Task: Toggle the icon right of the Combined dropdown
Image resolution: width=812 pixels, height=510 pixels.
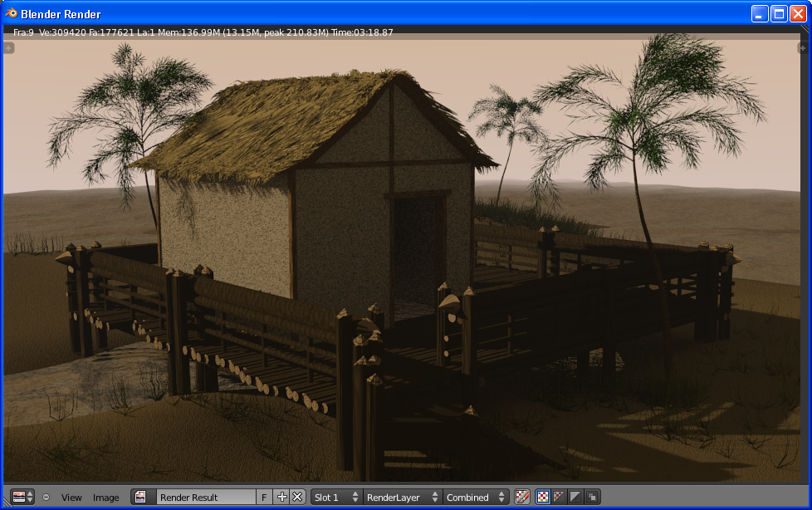Action: point(522,497)
